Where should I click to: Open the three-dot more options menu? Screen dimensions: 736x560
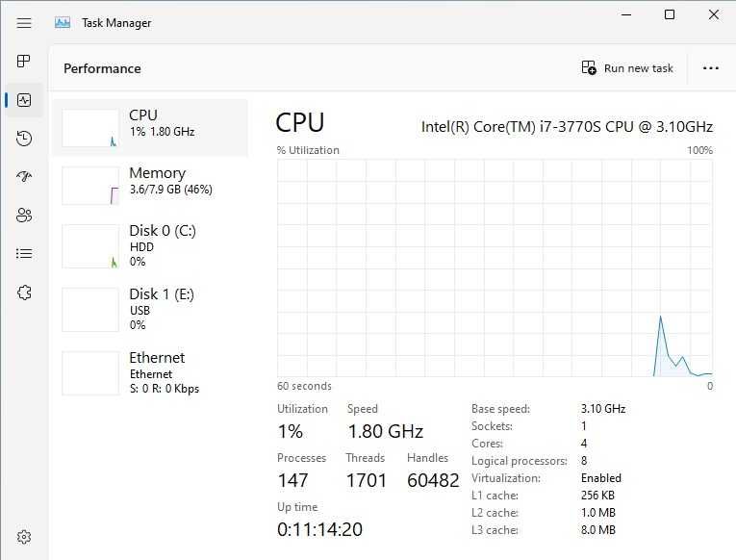click(x=711, y=68)
